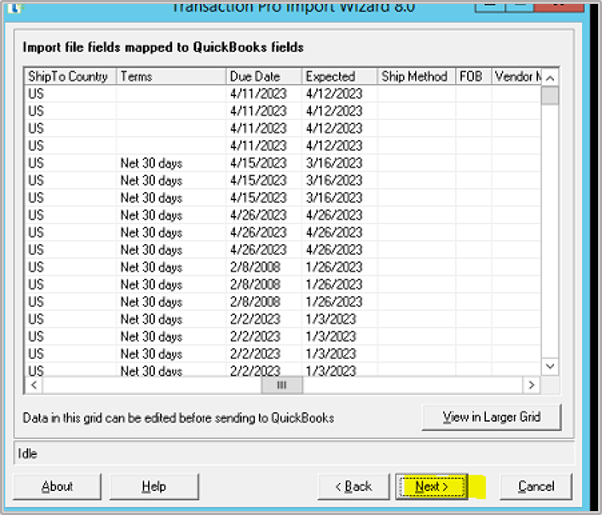Click first row Expected 4/12/2023
602x516 pixels.
click(x=340, y=94)
